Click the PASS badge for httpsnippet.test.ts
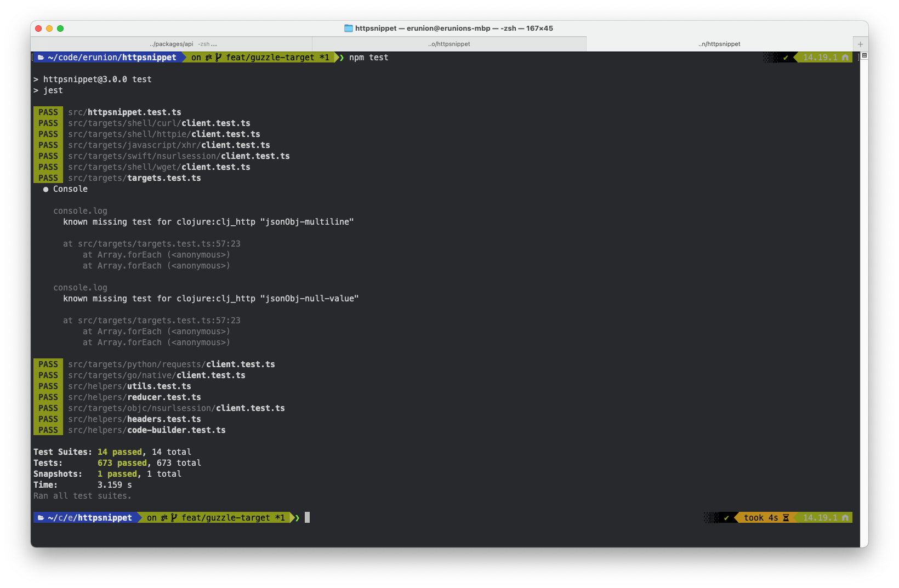 [x=48, y=112]
